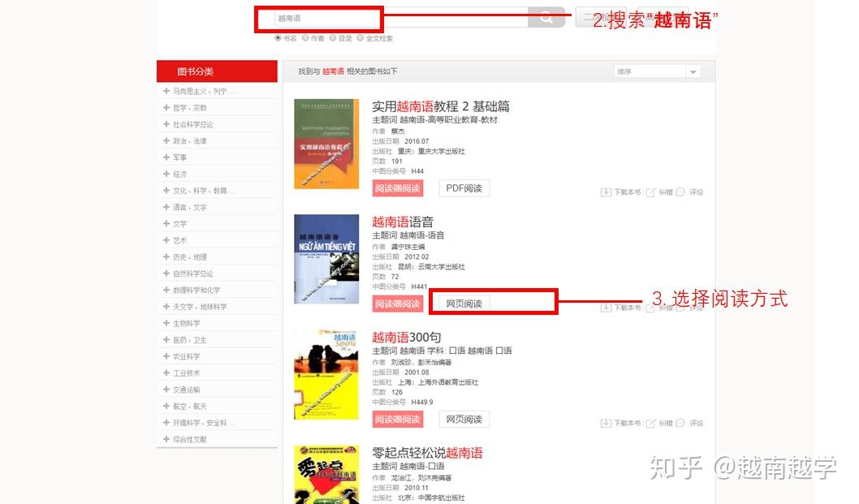859x504 pixels.
Task: Click the search box containing 越南语
Action: 401,18
